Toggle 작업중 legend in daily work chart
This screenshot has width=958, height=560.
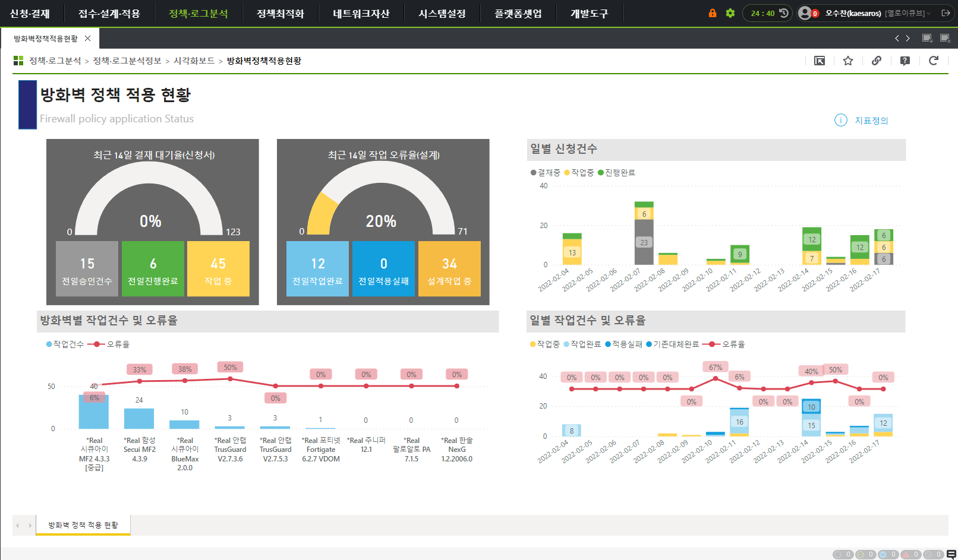[x=545, y=344]
